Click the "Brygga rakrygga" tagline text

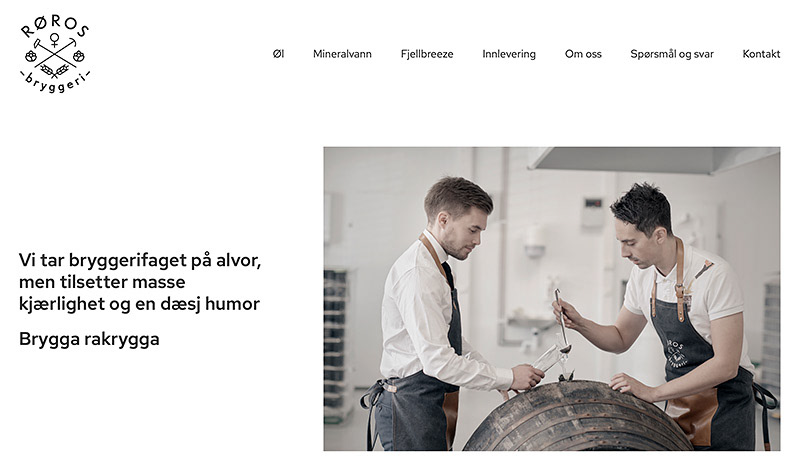coord(89,339)
